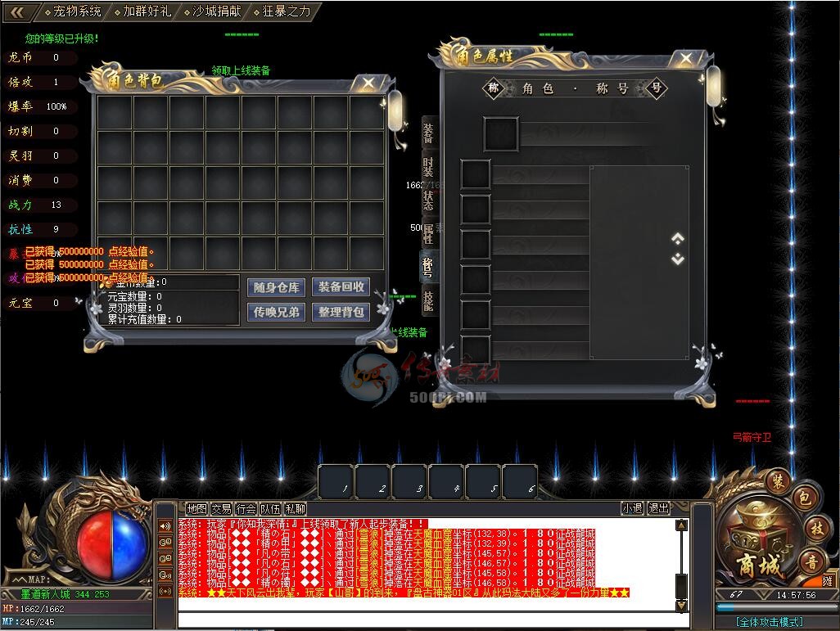Viewport: 840px width, 631px height.
Task: Click the 整理背包 button
Action: tap(341, 312)
